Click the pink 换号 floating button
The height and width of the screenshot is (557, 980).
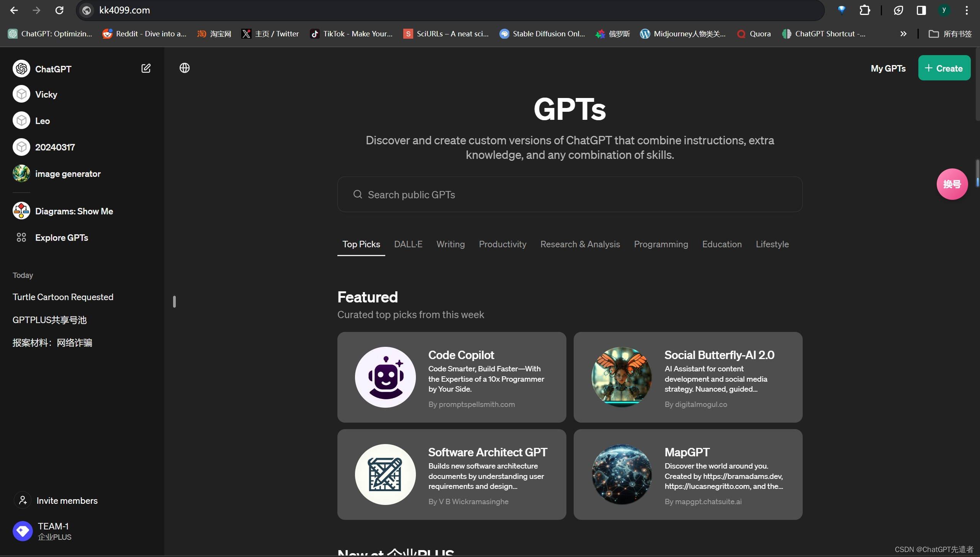[x=952, y=184]
